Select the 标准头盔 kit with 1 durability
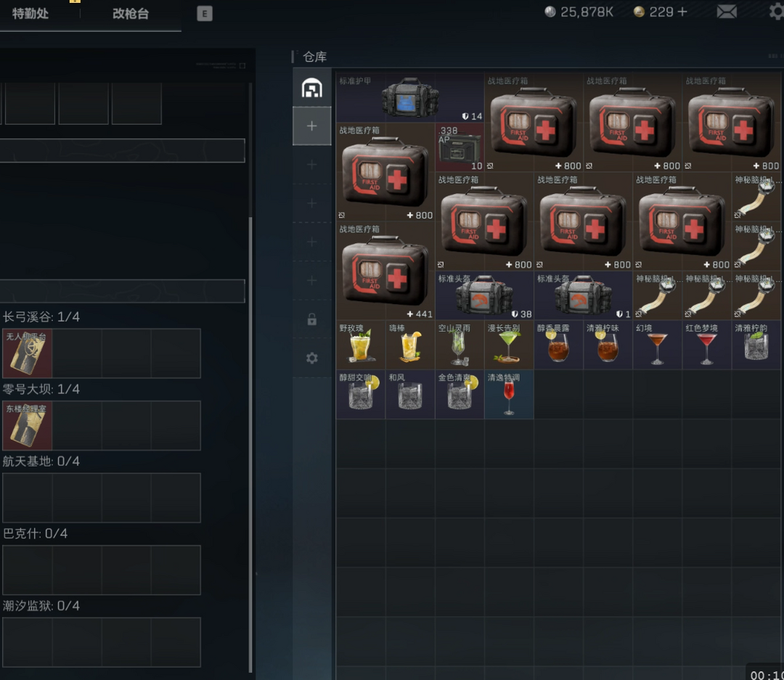784x680 pixels. (583, 295)
